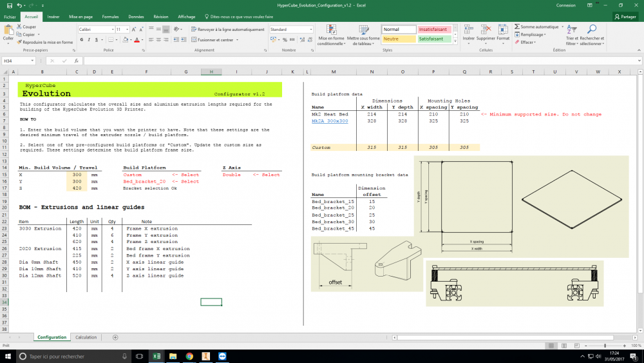
Task: Open Mise en forme conditionnelle
Action: pos(331,30)
